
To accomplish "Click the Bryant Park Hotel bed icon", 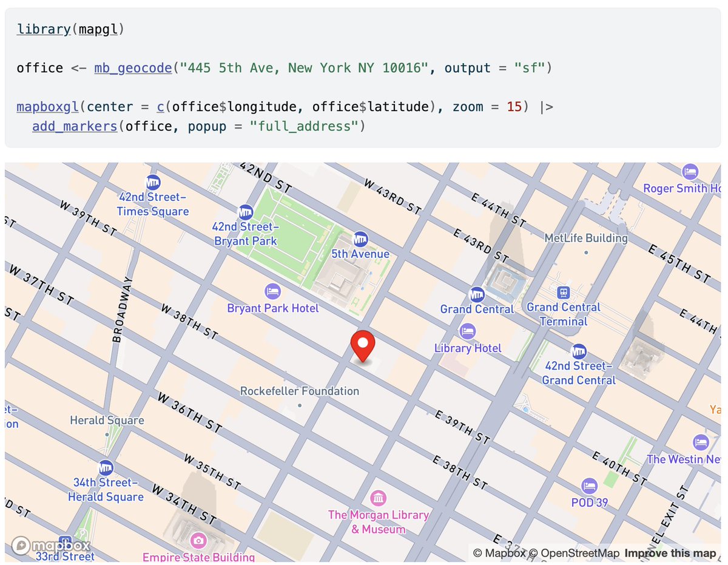I will point(273,291).
